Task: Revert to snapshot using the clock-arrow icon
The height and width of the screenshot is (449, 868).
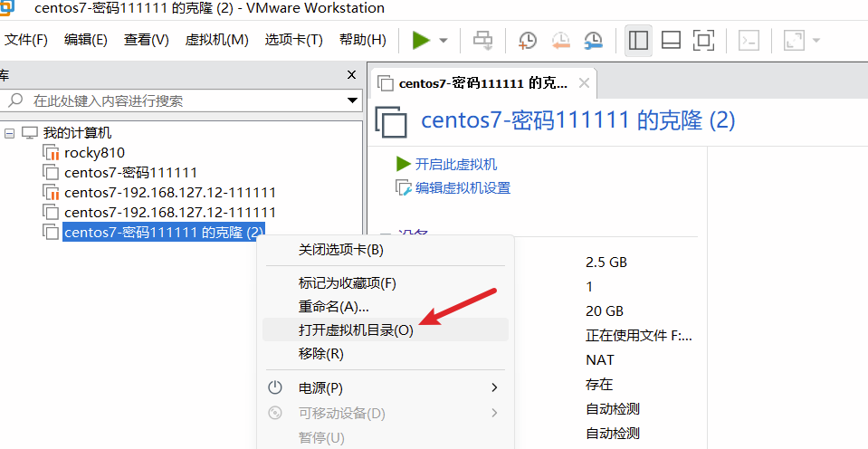Action: click(561, 41)
